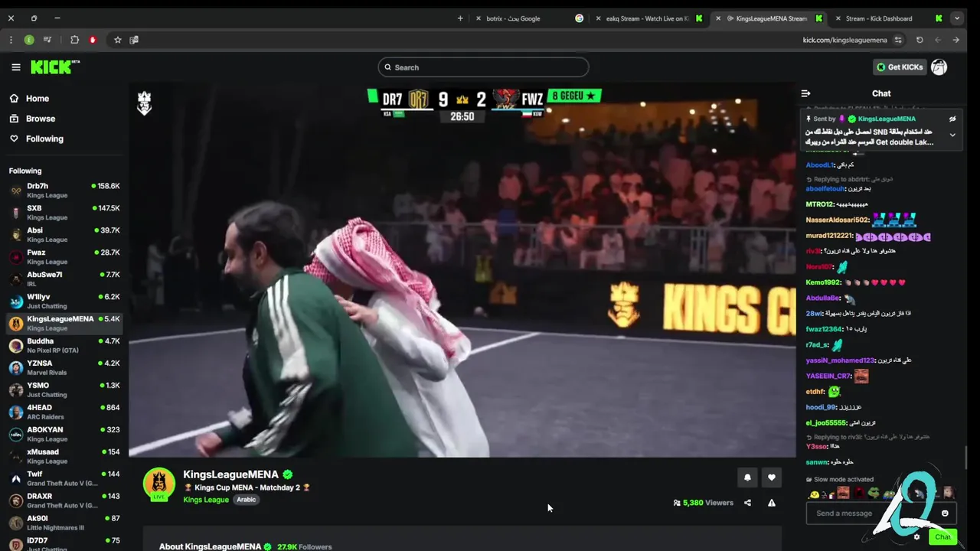Viewport: 980px width, 551px height.
Task: Open DRAXR channel in Following list
Action: (64, 501)
